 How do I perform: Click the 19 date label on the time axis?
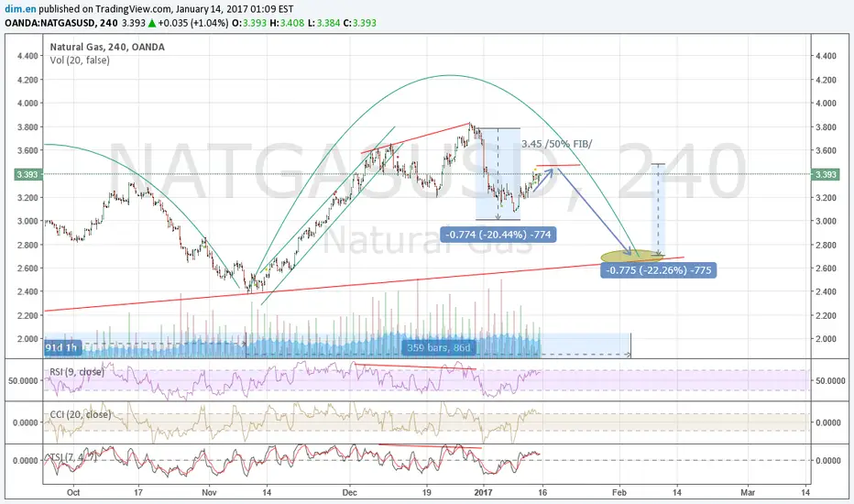[426, 493]
